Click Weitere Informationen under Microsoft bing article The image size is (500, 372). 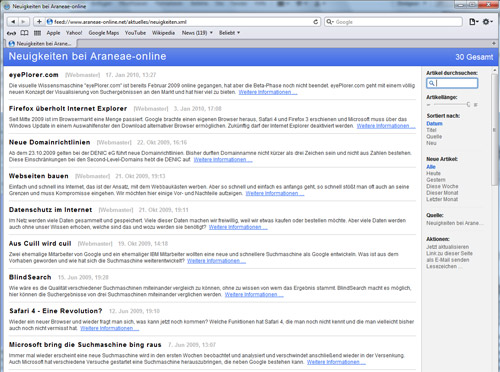(336, 362)
